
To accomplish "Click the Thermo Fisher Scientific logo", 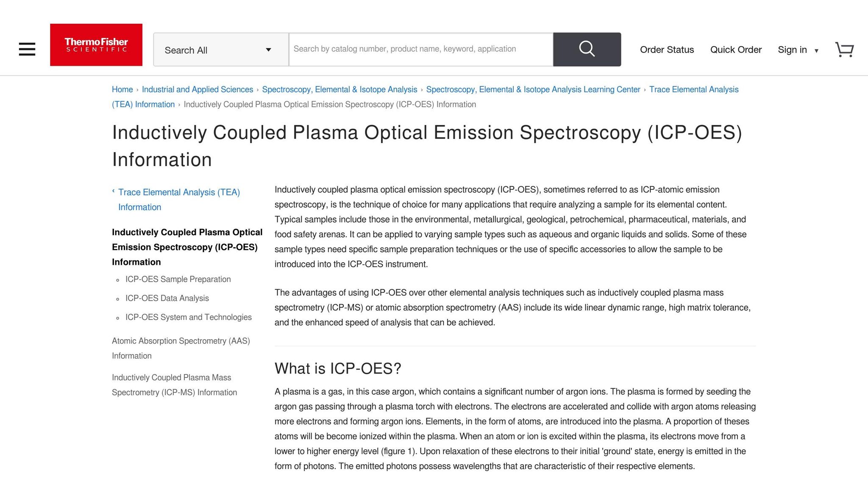I will (96, 45).
